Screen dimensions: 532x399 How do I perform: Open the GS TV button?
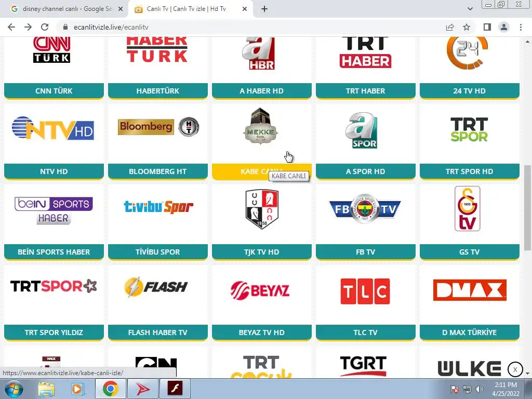[x=470, y=252]
